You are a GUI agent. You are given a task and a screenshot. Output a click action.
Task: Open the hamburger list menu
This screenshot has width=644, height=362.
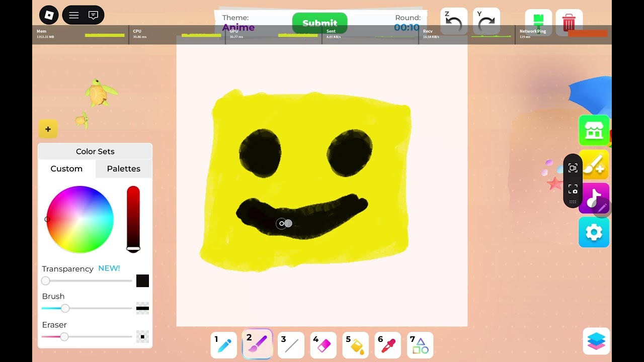click(74, 15)
